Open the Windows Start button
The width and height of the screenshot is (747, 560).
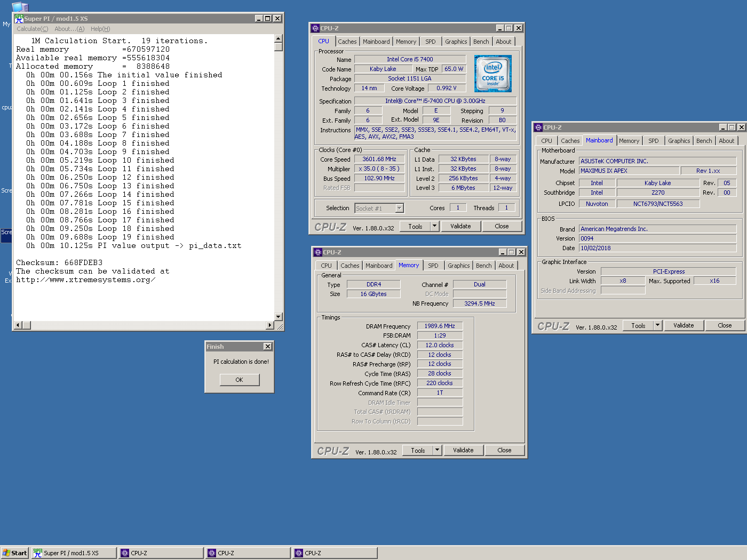pos(14,553)
